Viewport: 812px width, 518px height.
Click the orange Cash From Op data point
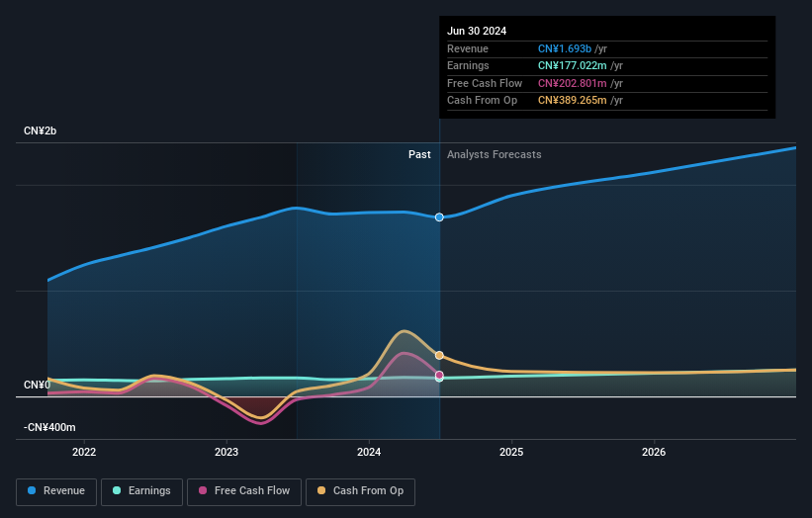tap(439, 356)
